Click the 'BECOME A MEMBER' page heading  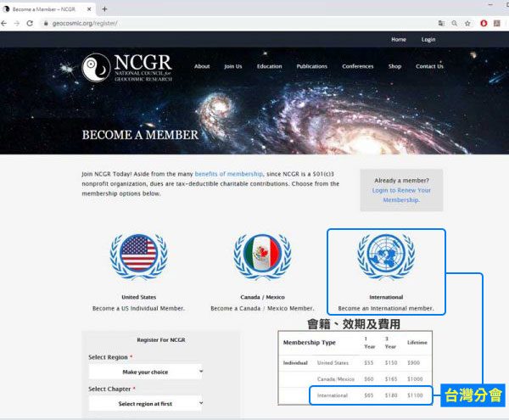tap(140, 135)
